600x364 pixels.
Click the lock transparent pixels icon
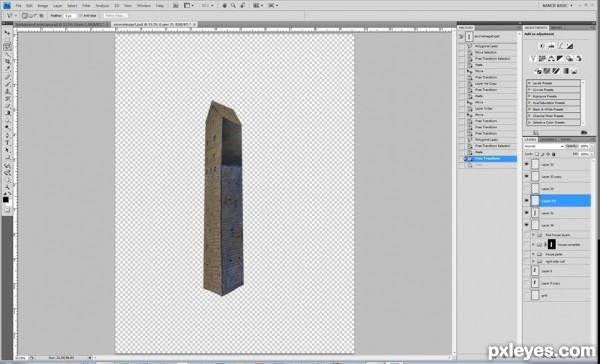[537, 154]
